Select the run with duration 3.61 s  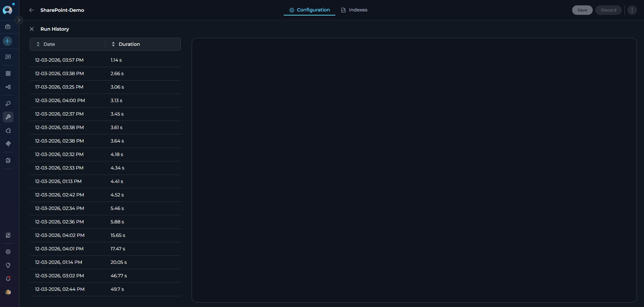[x=105, y=127]
